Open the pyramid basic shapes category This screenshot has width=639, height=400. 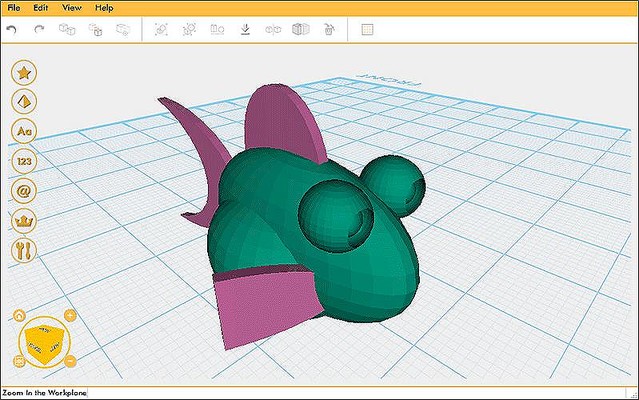coord(24,101)
